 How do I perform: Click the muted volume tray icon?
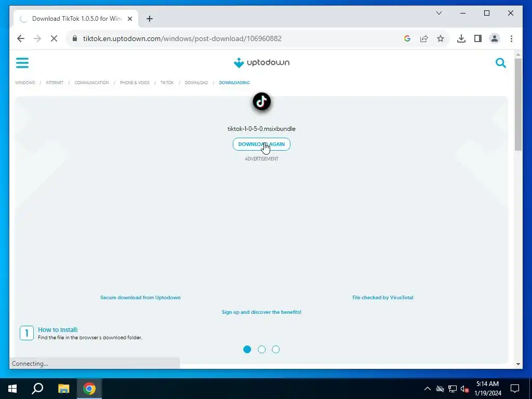[x=465, y=389]
